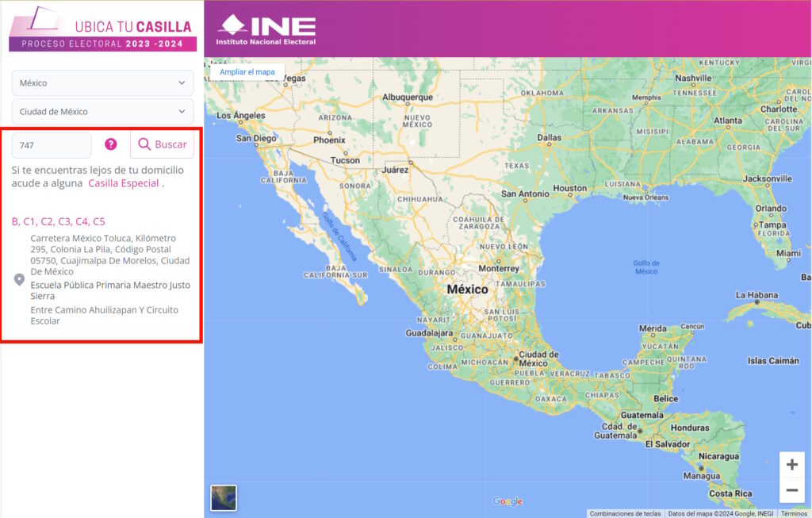Click the pink question mark help icon
Viewport: 812px width, 518px height.
tap(110, 144)
